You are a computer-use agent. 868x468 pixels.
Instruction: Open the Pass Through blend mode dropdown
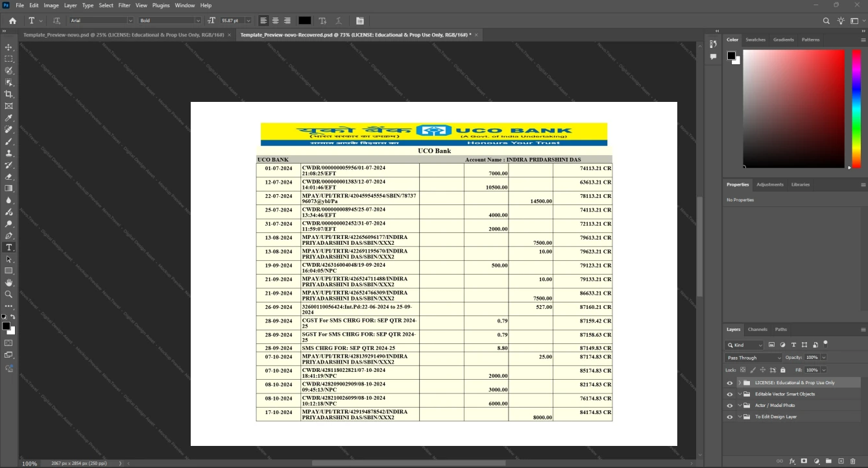pyautogui.click(x=754, y=358)
